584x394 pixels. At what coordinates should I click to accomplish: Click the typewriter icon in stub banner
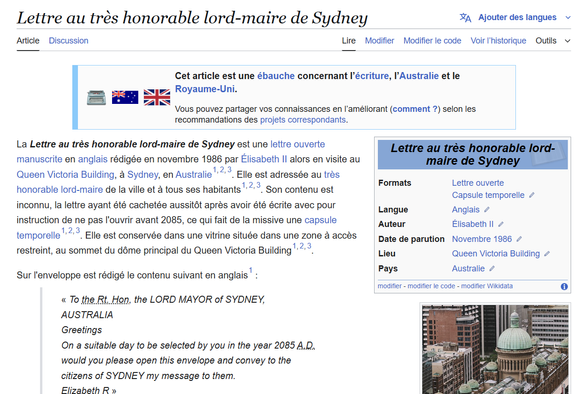pos(96,98)
